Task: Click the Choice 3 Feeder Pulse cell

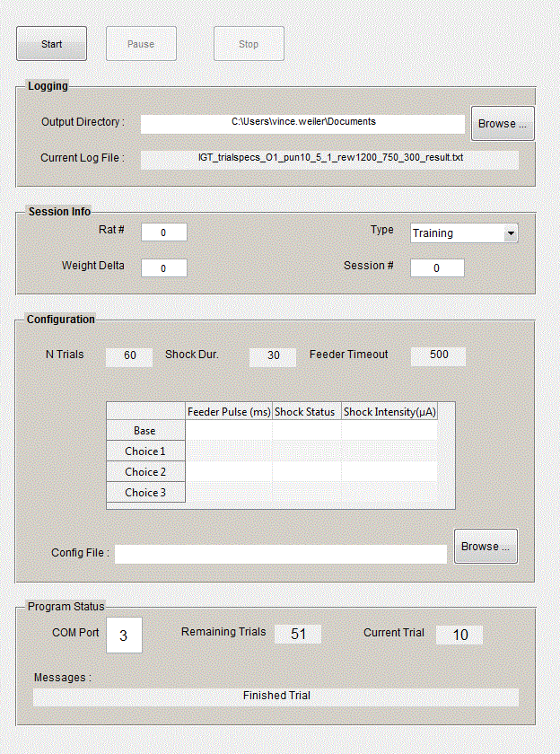Action: point(229,493)
